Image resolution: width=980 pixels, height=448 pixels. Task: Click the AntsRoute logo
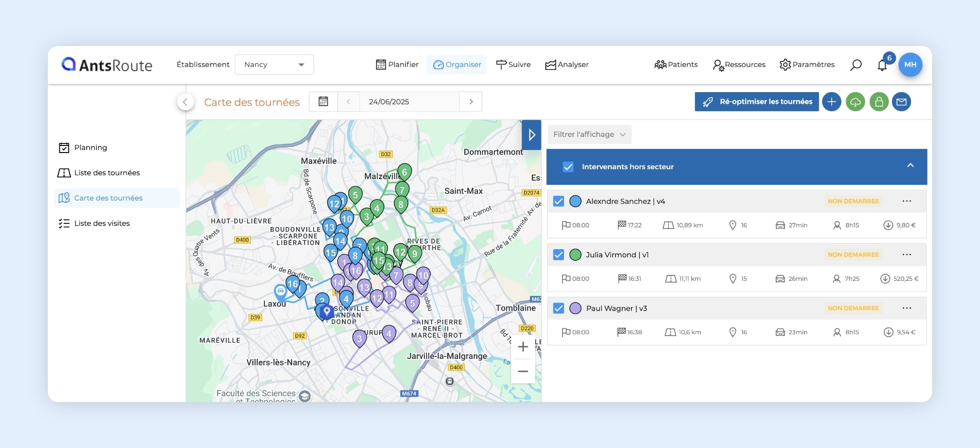tap(107, 65)
